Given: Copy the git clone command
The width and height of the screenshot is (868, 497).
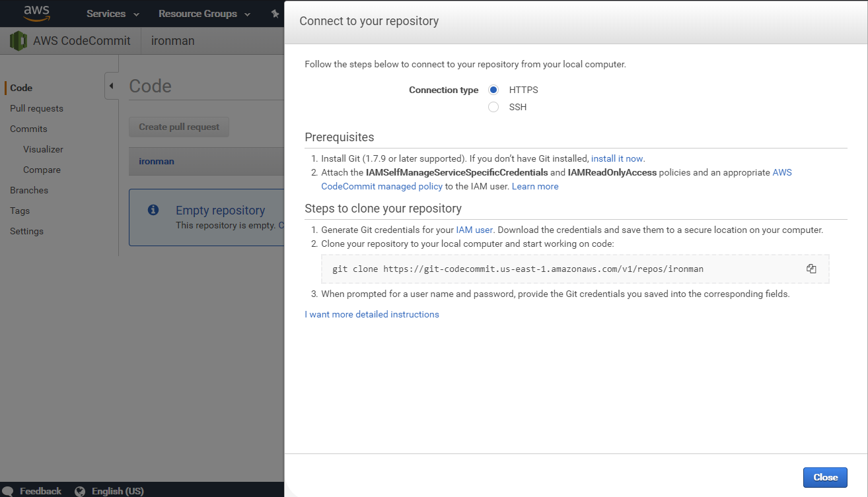Looking at the screenshot, I should point(811,269).
